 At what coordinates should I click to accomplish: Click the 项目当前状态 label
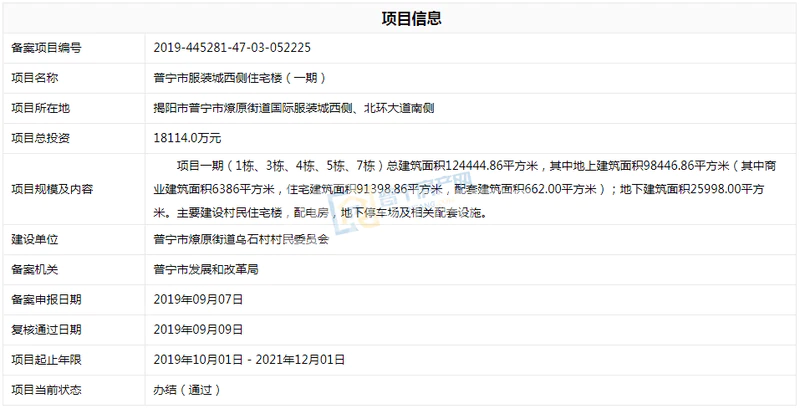(52, 389)
